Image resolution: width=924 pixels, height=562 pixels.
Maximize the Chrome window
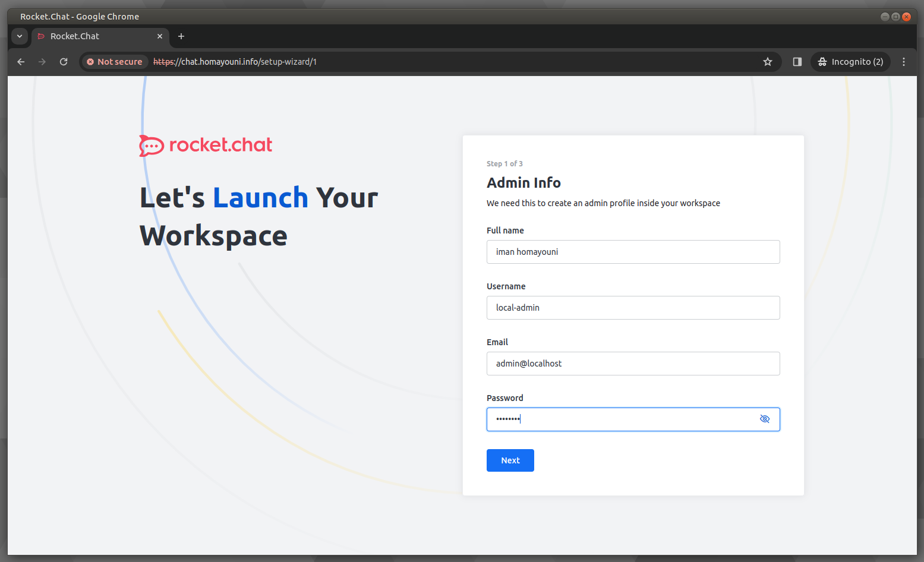coord(895,17)
